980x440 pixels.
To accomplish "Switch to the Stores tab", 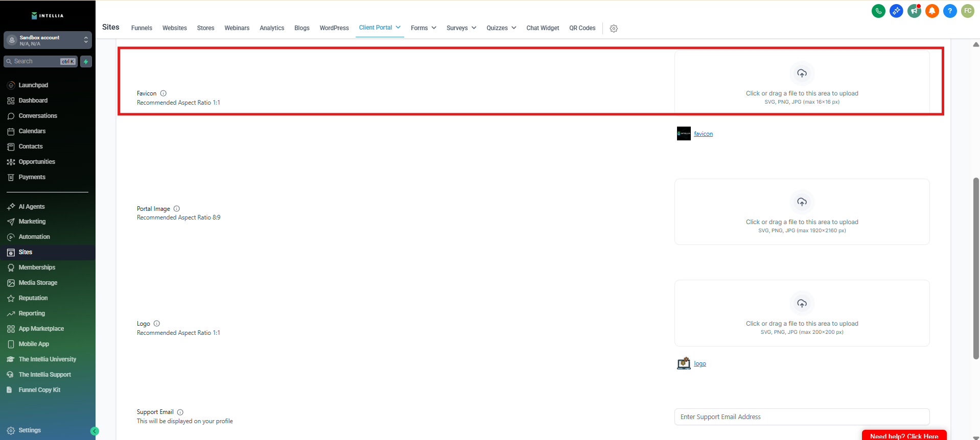I will coord(205,28).
